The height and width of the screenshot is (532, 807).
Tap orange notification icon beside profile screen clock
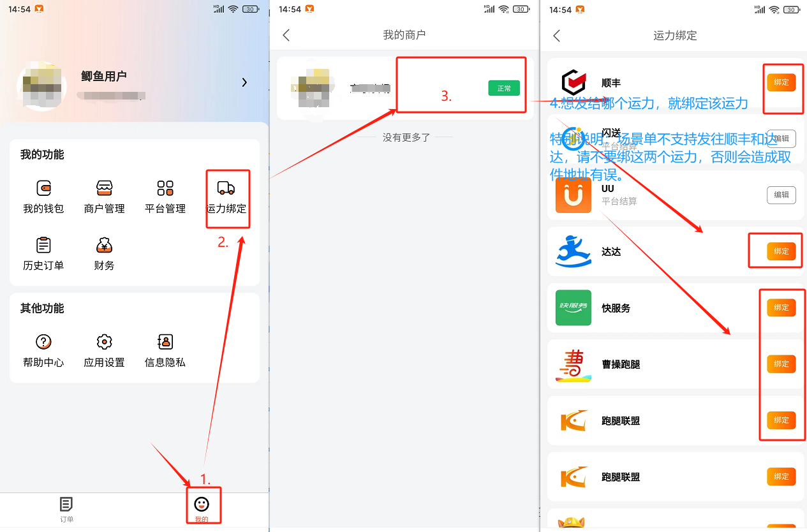click(x=40, y=9)
